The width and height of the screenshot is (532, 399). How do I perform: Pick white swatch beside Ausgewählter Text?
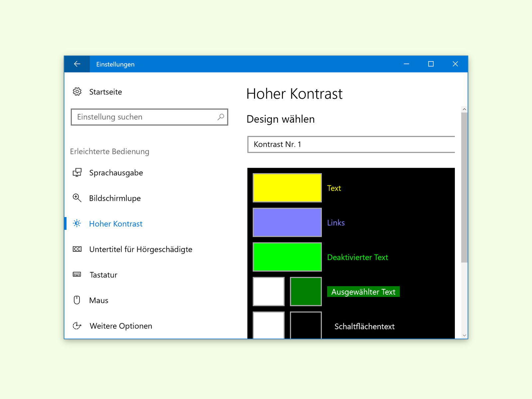269,292
